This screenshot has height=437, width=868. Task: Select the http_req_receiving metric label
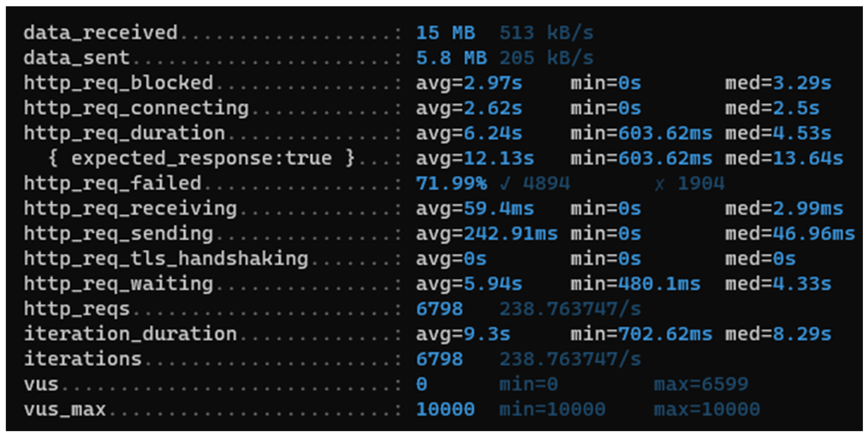pyautogui.click(x=130, y=208)
